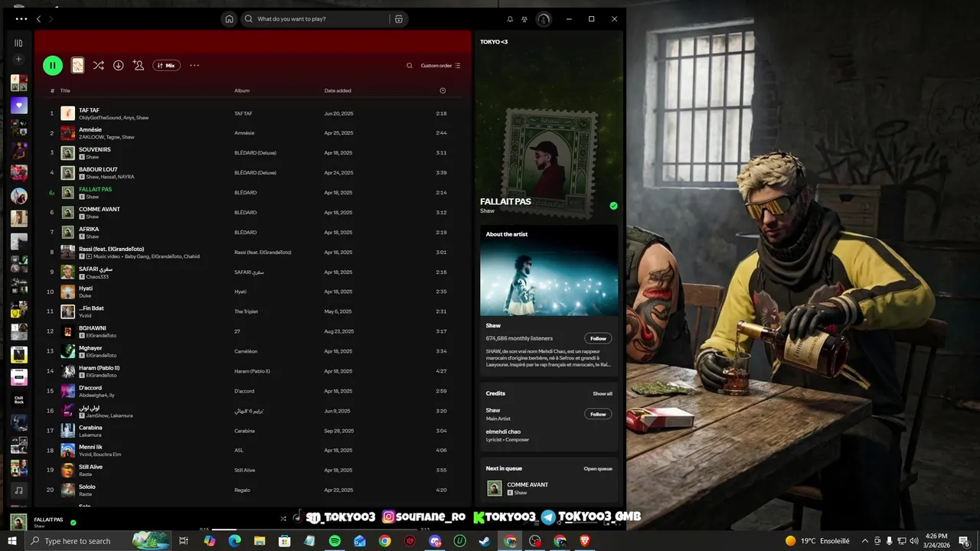Create a new playlist with plus icon
This screenshot has width=980, height=551.
[x=18, y=59]
